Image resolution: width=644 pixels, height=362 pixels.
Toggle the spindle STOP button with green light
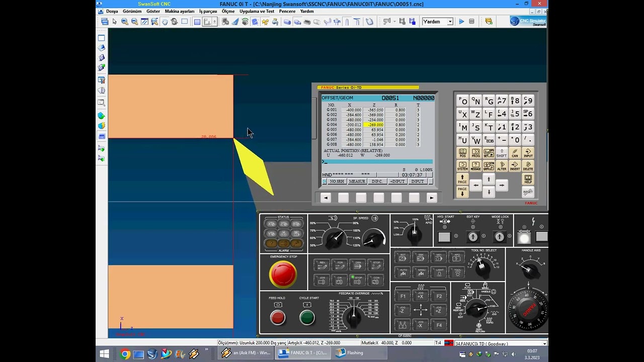358,280
